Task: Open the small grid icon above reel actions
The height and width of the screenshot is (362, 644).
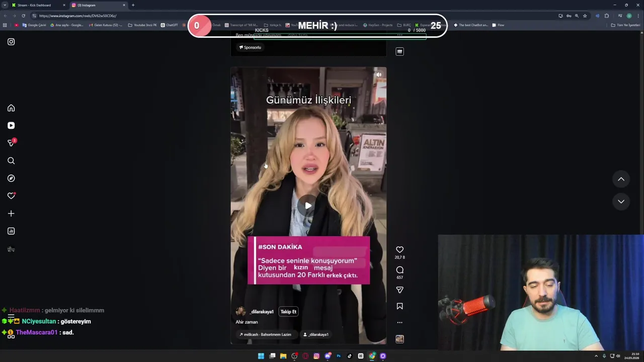Action: (x=399, y=51)
